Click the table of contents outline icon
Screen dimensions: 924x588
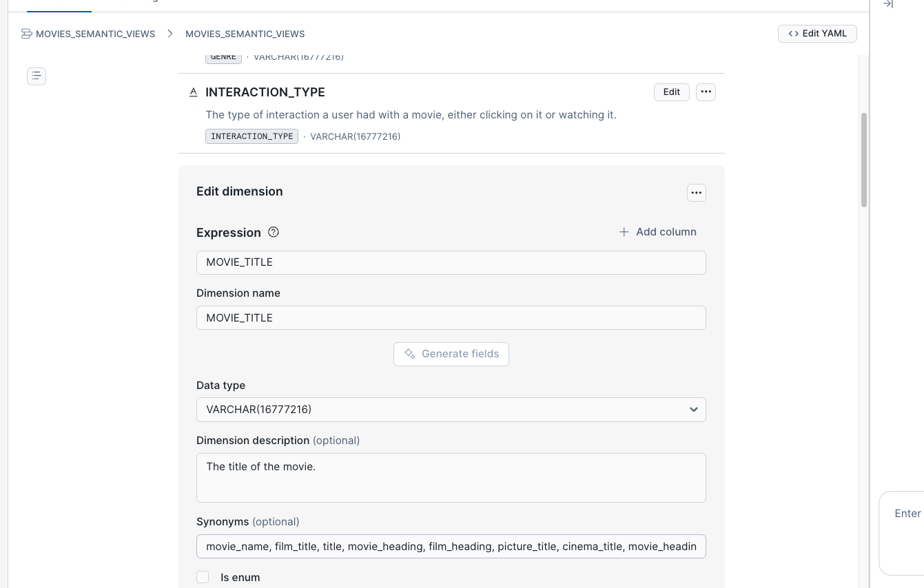[x=37, y=76]
